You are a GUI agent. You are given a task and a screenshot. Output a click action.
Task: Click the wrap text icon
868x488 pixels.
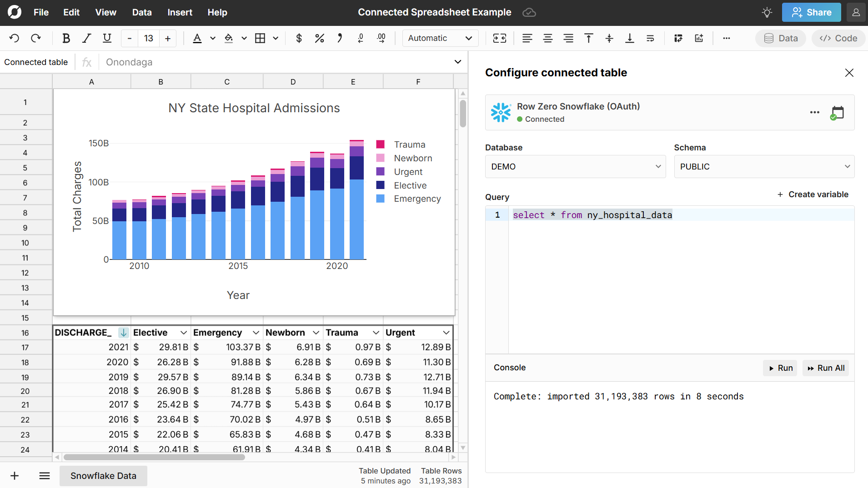pyautogui.click(x=650, y=38)
